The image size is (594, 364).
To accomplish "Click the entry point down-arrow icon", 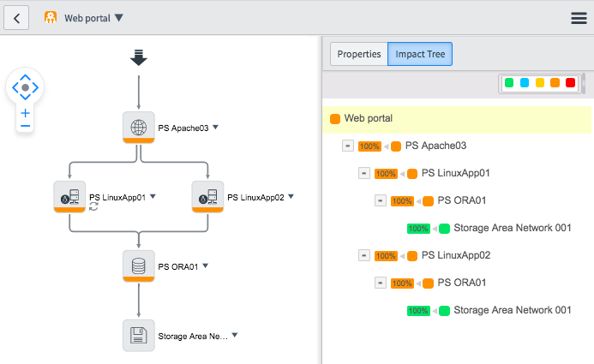I will click(x=139, y=57).
